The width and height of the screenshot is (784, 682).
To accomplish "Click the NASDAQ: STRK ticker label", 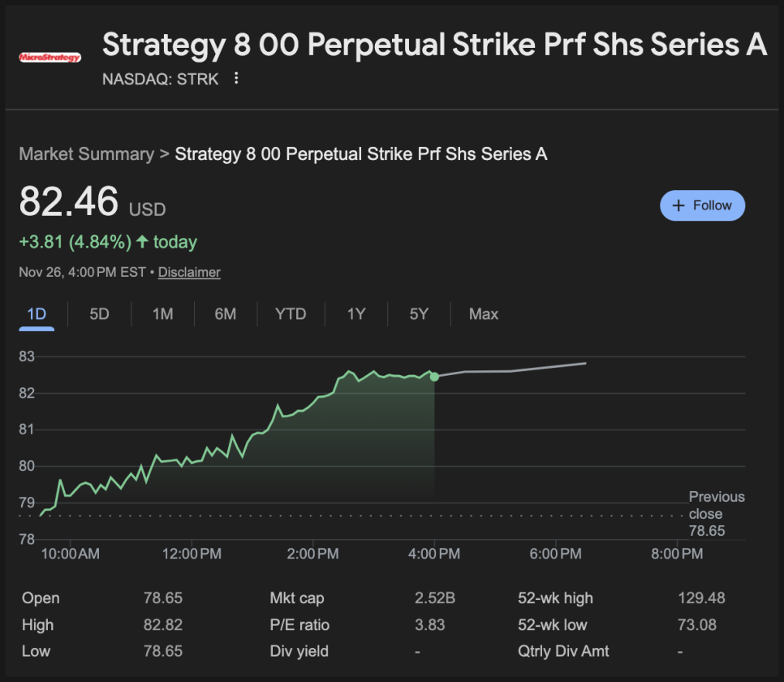I will [x=161, y=79].
